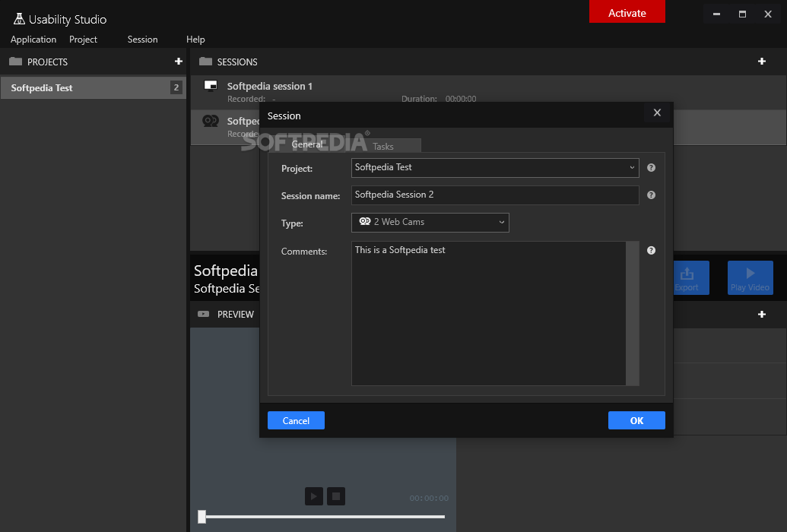This screenshot has height=532, width=787.
Task: Open the Type dropdown showing 2 Web Cams
Action: (x=430, y=223)
